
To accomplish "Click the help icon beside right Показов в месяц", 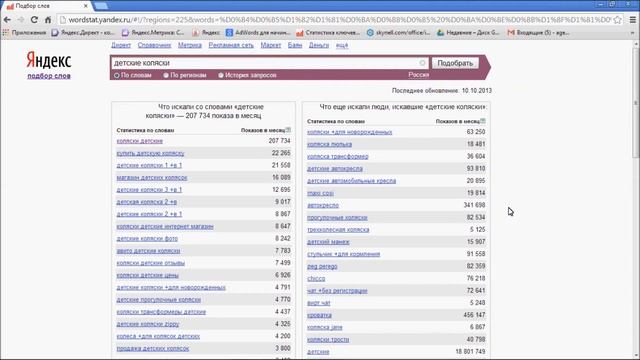I will pos(483,121).
